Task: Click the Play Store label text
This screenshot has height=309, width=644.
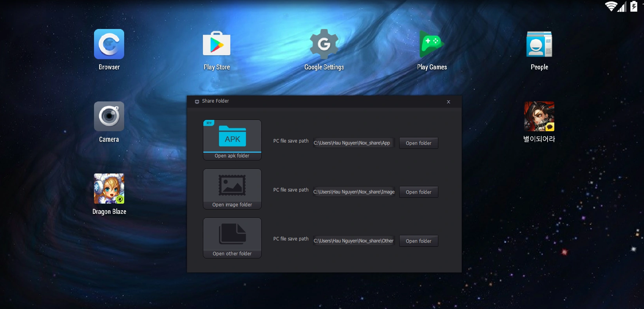Action: pyautogui.click(x=217, y=67)
